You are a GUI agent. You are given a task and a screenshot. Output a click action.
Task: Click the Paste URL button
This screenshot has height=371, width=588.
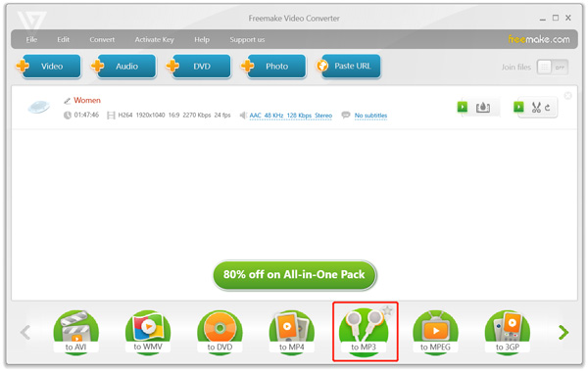(x=349, y=67)
